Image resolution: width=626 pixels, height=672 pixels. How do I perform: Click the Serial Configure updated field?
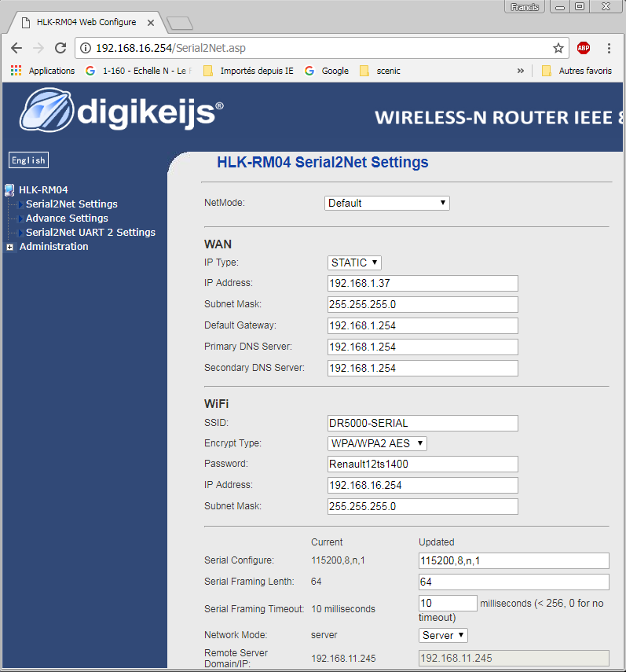514,561
